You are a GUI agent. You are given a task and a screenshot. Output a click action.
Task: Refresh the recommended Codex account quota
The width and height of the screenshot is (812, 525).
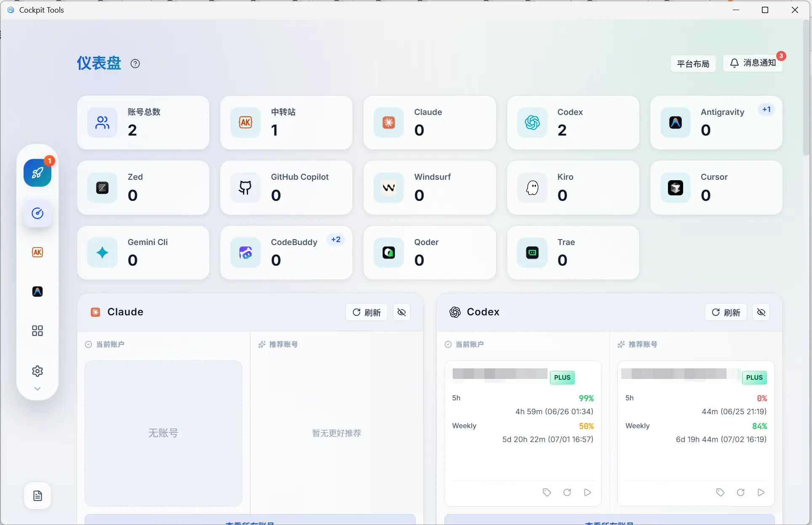click(741, 492)
